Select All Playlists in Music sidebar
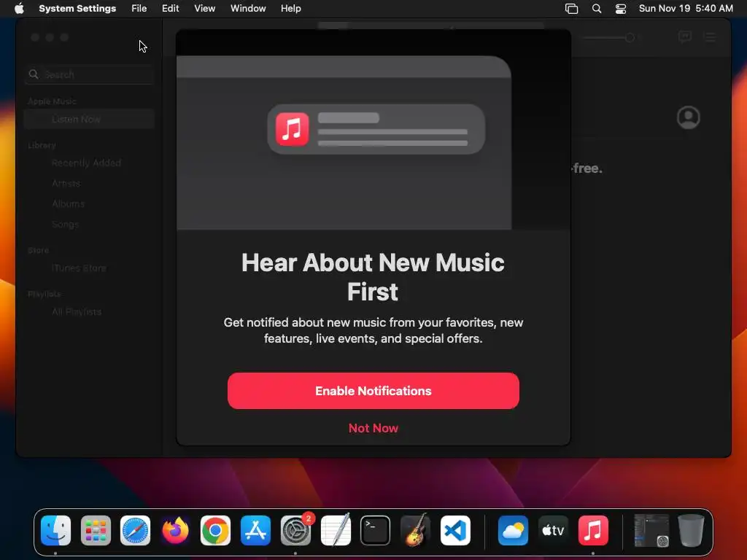 click(77, 312)
